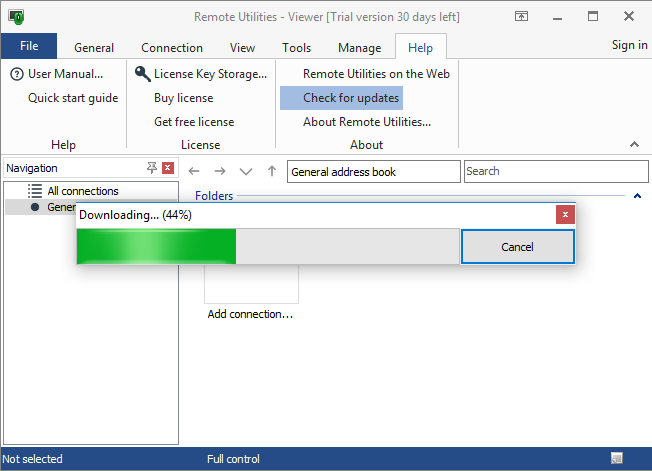Switch to the General ribbon tab
Image resolution: width=652 pixels, height=471 pixels.
[94, 48]
